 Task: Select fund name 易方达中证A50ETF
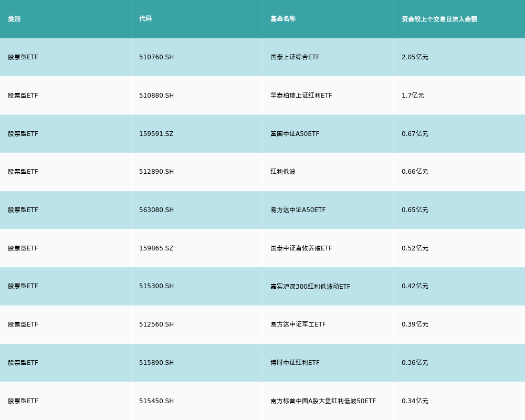pos(298,210)
